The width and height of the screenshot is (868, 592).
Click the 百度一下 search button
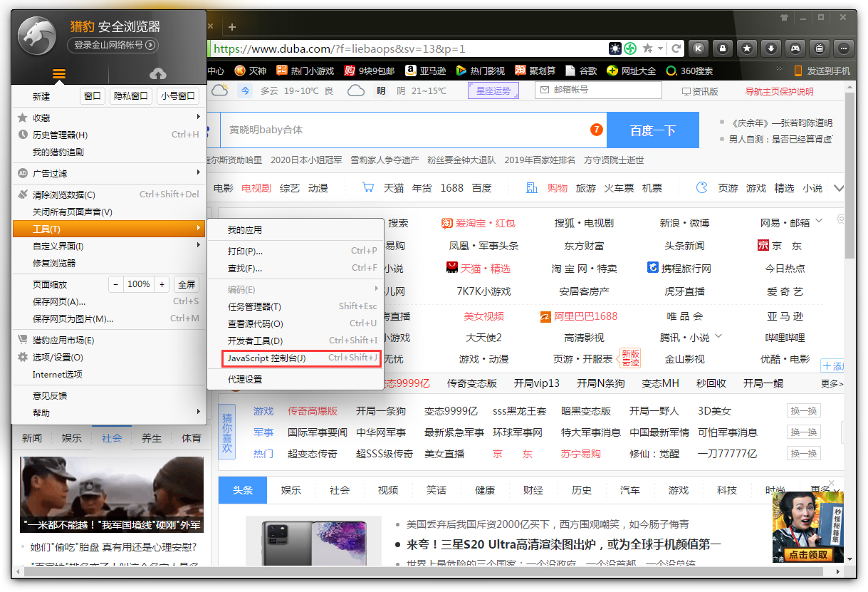point(652,130)
